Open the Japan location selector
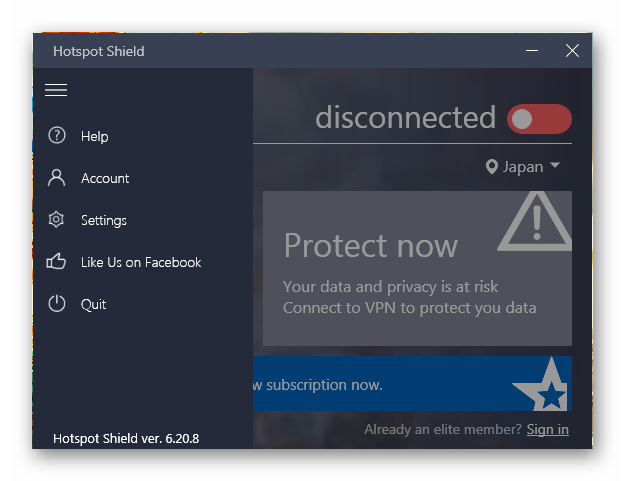This screenshot has height=481, width=625. [x=523, y=167]
